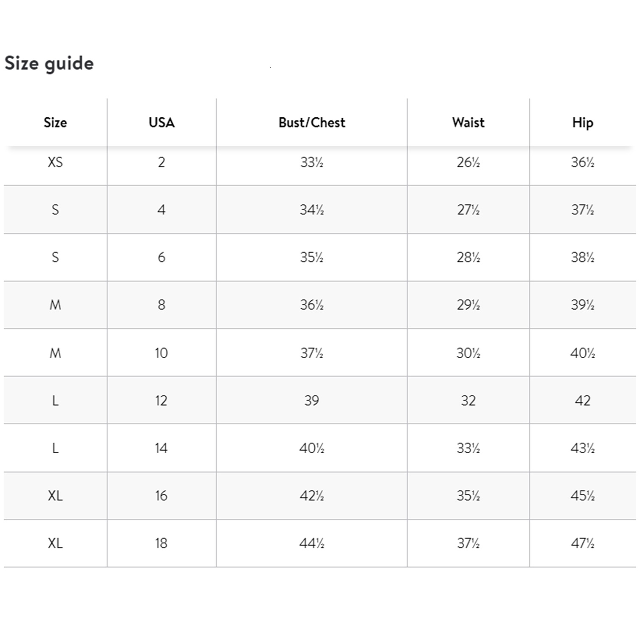Click the Size column header
Screen dimensions: 644x644
(55, 123)
